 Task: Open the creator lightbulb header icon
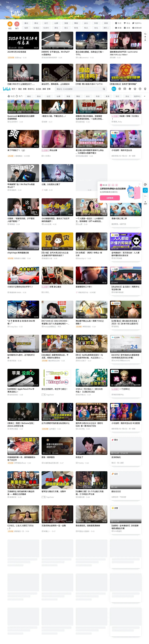(145, 89)
